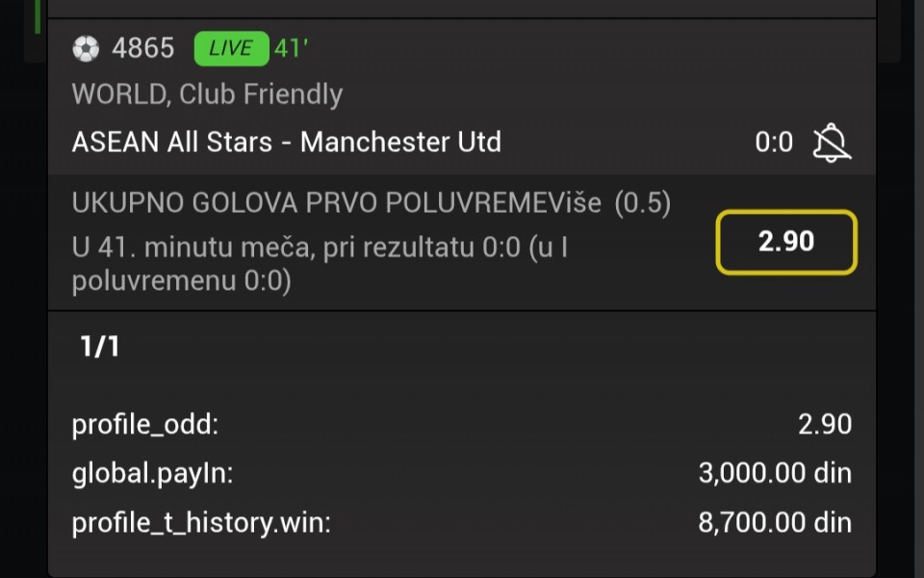The image size is (924, 578).
Task: Click the global.payIn label
Action: (x=152, y=474)
